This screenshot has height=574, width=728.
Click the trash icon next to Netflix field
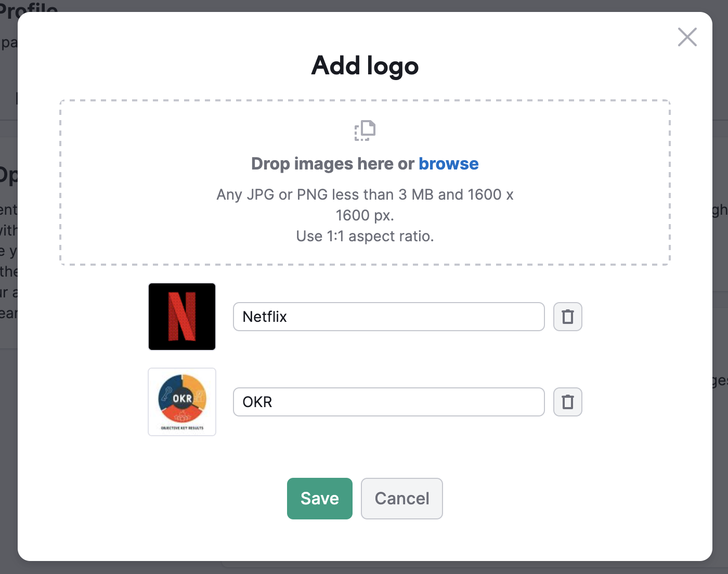pyautogui.click(x=567, y=317)
